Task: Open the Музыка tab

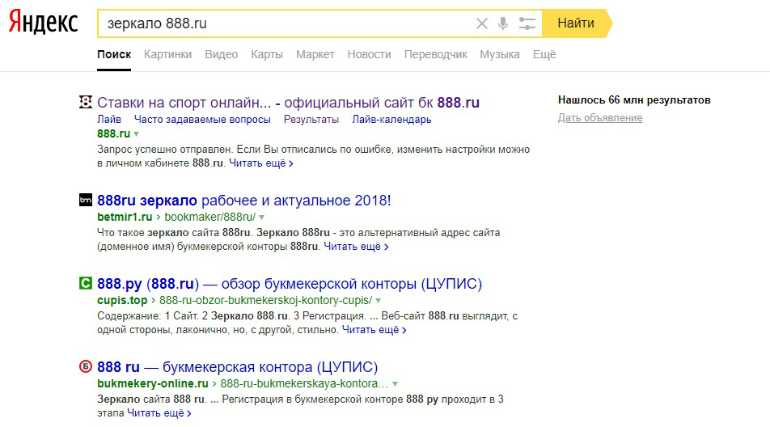Action: tap(499, 54)
